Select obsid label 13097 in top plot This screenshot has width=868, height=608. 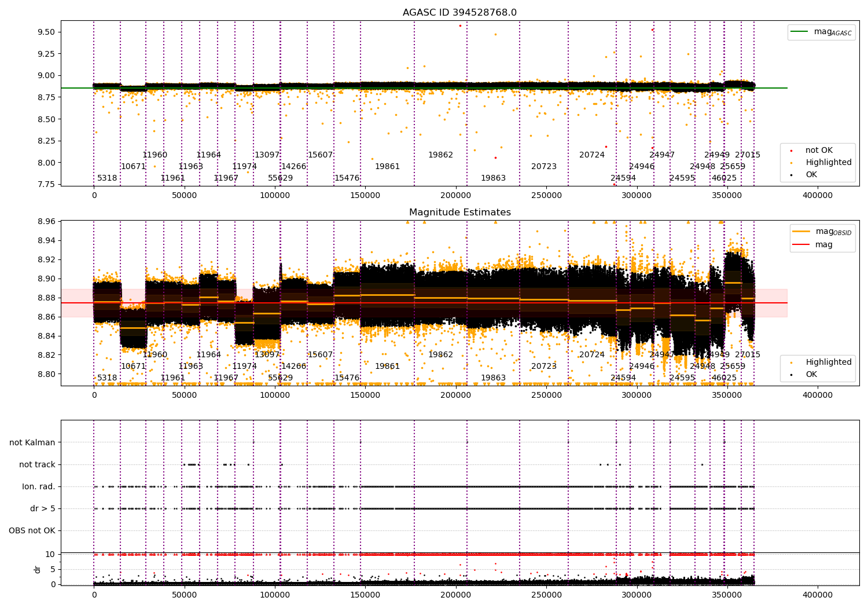click(267, 155)
